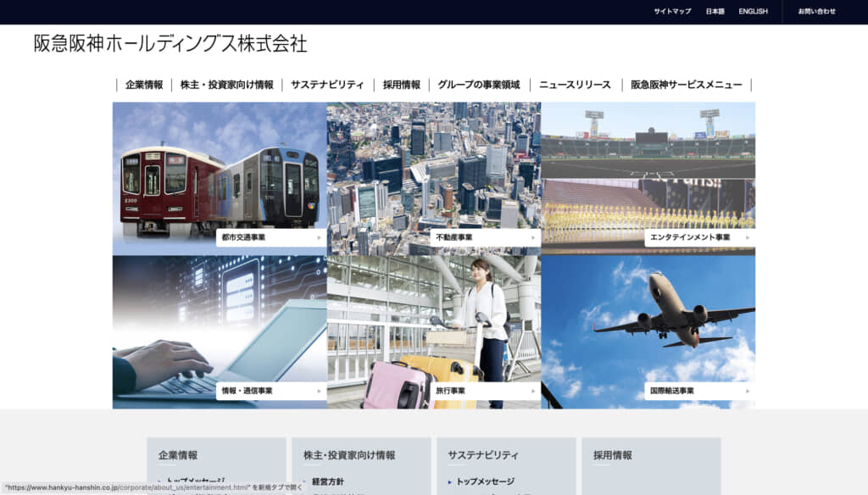Click the 企業情報 heading in the gray footer
868x495 pixels.
click(178, 455)
